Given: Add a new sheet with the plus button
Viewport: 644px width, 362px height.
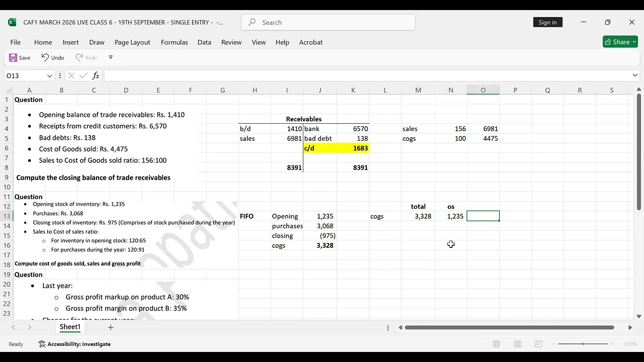Looking at the screenshot, I should coord(111,327).
